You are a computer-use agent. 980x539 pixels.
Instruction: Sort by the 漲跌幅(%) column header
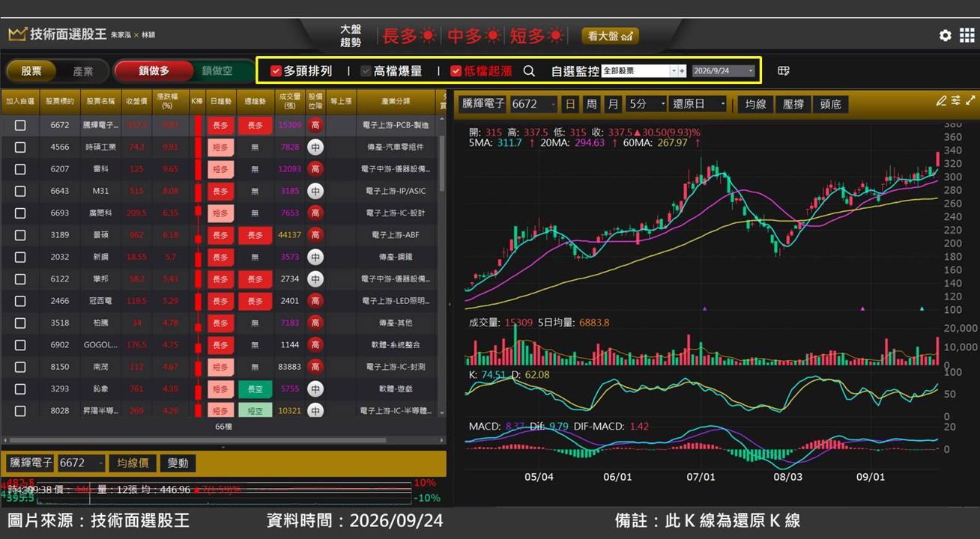170,101
